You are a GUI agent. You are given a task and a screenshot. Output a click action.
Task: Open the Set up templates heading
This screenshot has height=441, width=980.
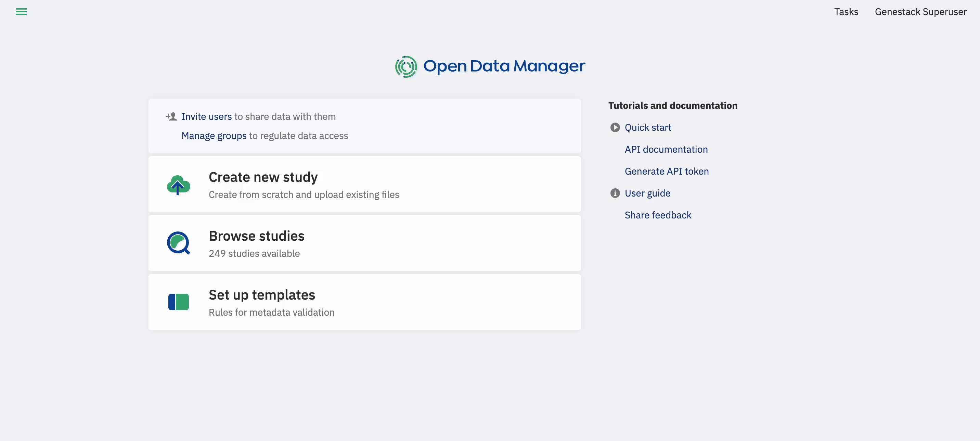262,295
